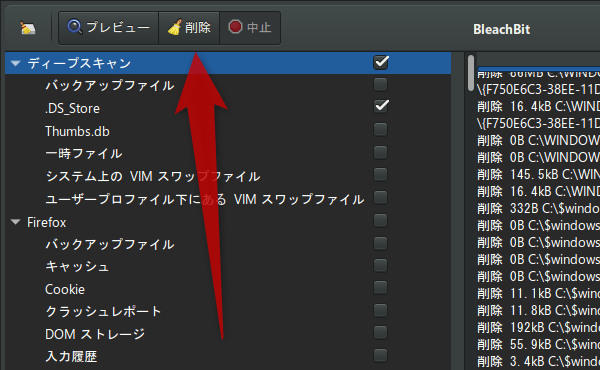Select システム上の VIM スワップファイル item
Image resolution: width=600 pixels, height=370 pixels.
pyautogui.click(x=153, y=176)
